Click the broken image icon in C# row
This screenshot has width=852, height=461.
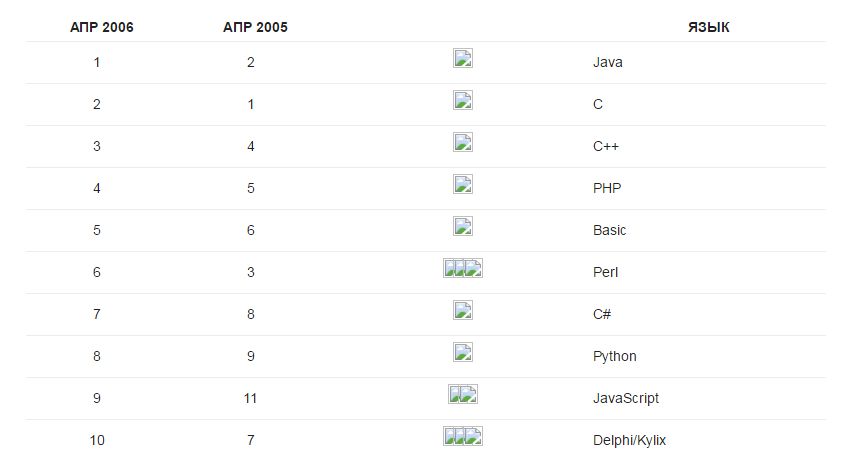(x=463, y=310)
